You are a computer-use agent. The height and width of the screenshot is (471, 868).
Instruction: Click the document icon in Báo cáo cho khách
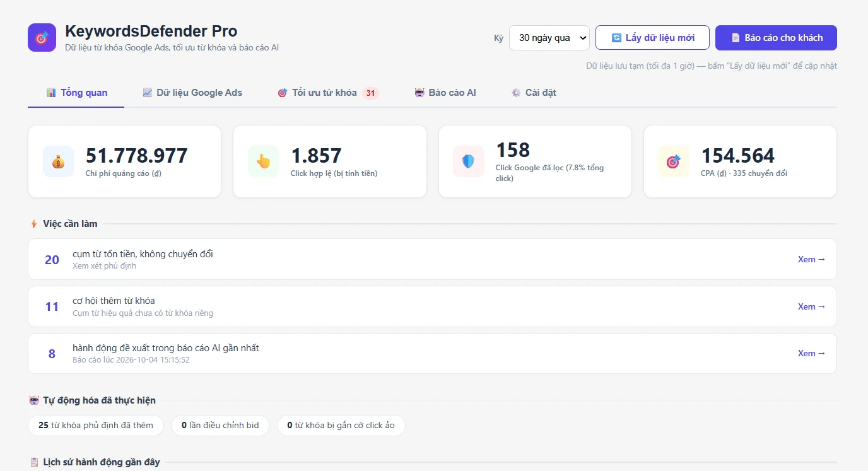(736, 38)
